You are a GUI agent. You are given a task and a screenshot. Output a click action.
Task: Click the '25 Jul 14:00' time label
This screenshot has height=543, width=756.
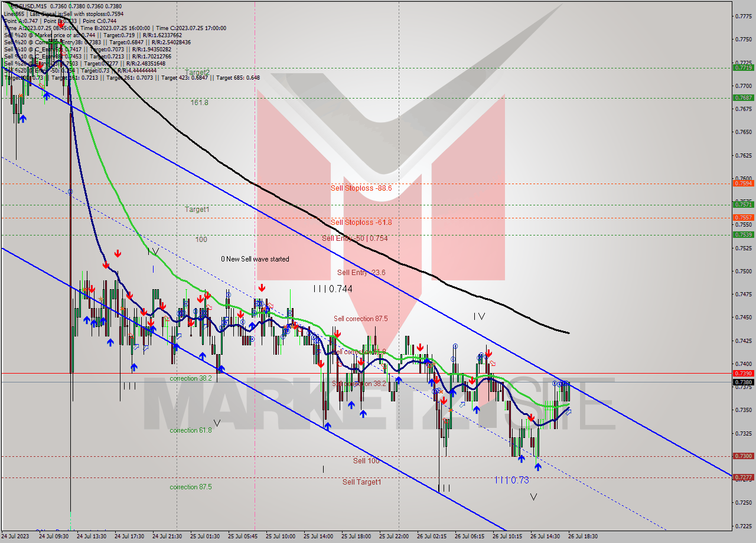click(318, 537)
